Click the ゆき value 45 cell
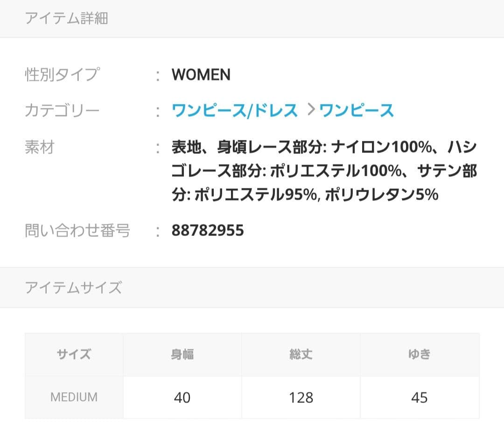The height and width of the screenshot is (423, 504). click(x=420, y=397)
